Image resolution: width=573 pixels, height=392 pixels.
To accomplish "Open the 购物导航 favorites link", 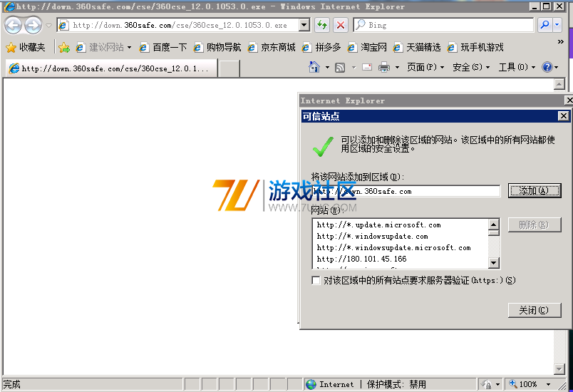I will pos(217,47).
